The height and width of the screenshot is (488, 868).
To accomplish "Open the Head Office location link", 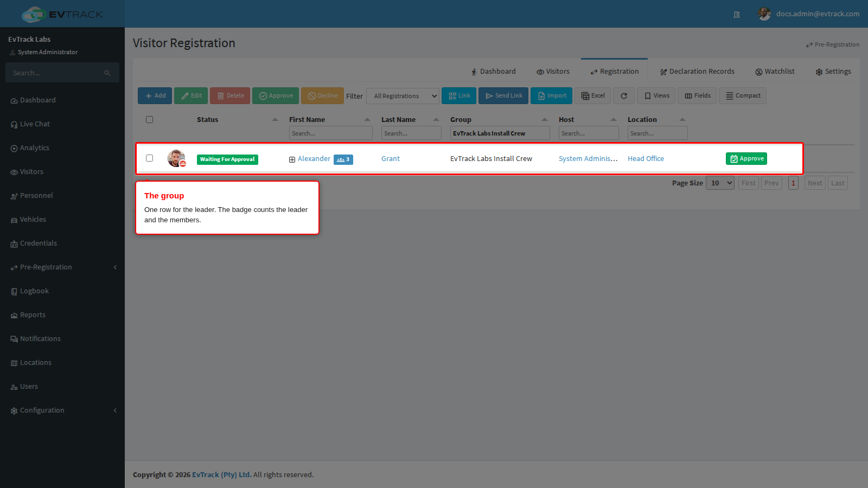I will coord(646,159).
